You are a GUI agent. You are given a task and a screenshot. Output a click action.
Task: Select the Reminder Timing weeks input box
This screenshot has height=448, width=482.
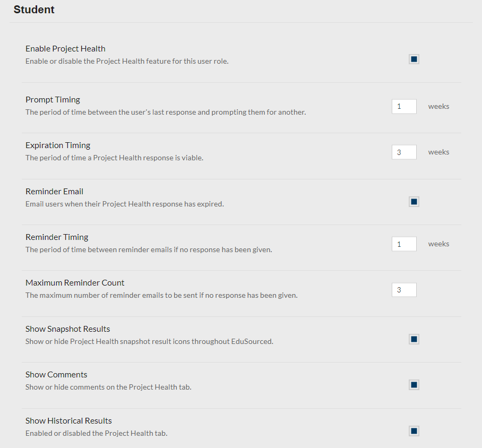[404, 244]
